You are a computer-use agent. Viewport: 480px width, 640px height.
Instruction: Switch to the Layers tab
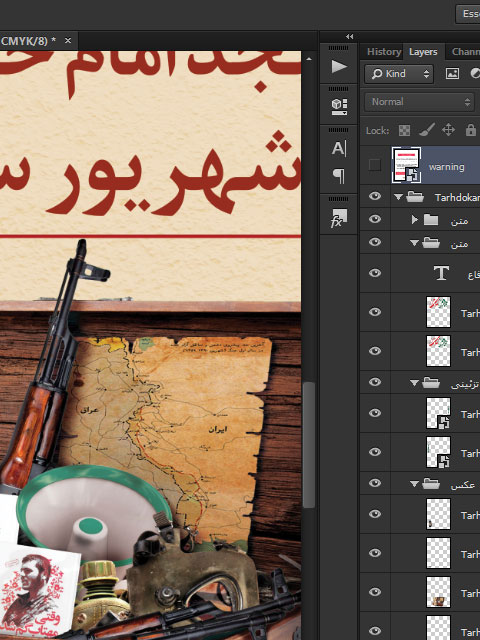[423, 52]
